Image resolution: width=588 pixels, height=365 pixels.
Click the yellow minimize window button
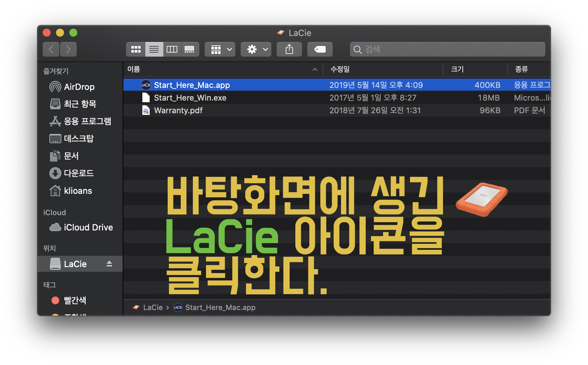point(60,33)
